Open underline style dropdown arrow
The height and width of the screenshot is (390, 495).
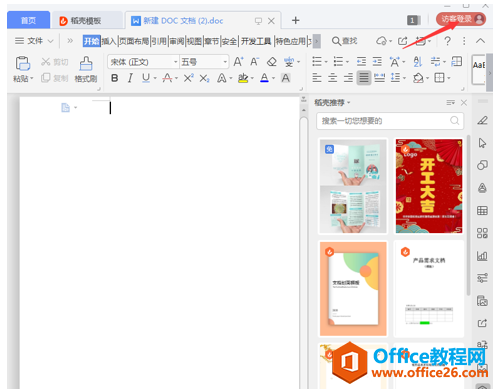(x=155, y=79)
